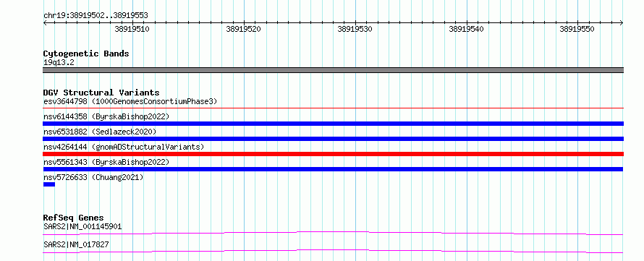Viewport: 644px width, 261px height.
Task: Select the RefSeq Genes track title
Action: click(x=74, y=218)
